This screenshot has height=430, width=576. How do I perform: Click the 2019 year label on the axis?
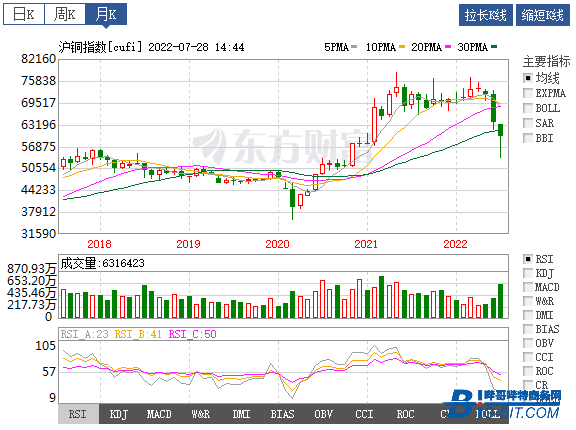coord(188,244)
